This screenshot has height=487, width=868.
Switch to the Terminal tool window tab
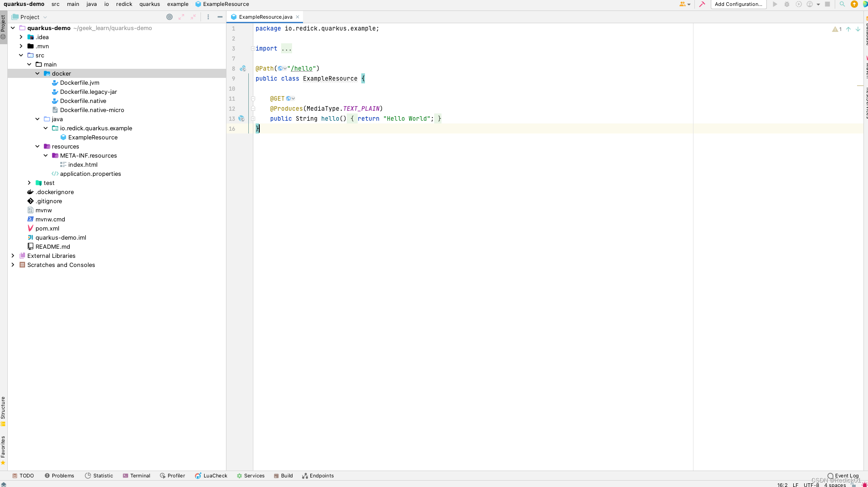[x=137, y=476]
